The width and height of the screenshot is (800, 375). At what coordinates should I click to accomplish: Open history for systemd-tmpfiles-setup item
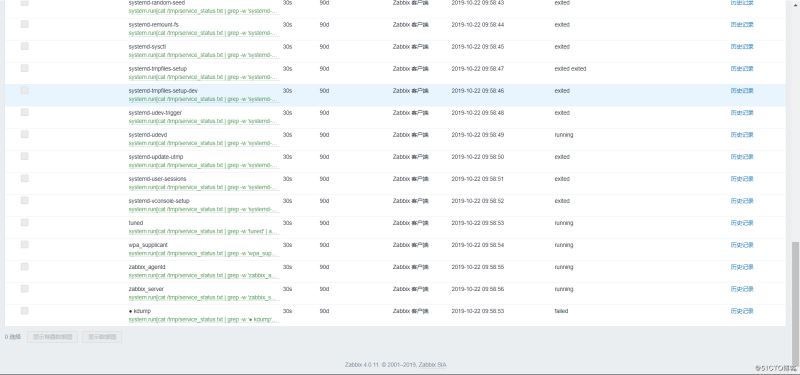pos(742,69)
